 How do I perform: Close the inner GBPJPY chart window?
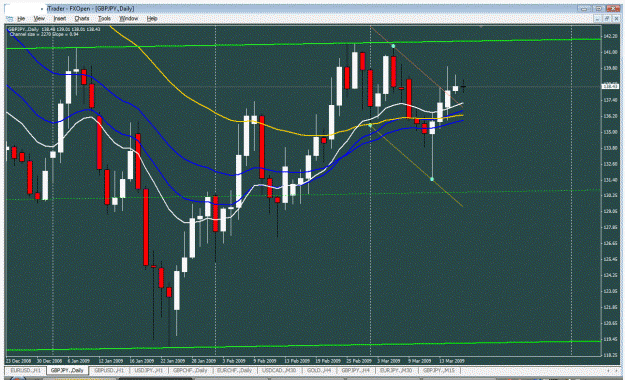(x=616, y=19)
